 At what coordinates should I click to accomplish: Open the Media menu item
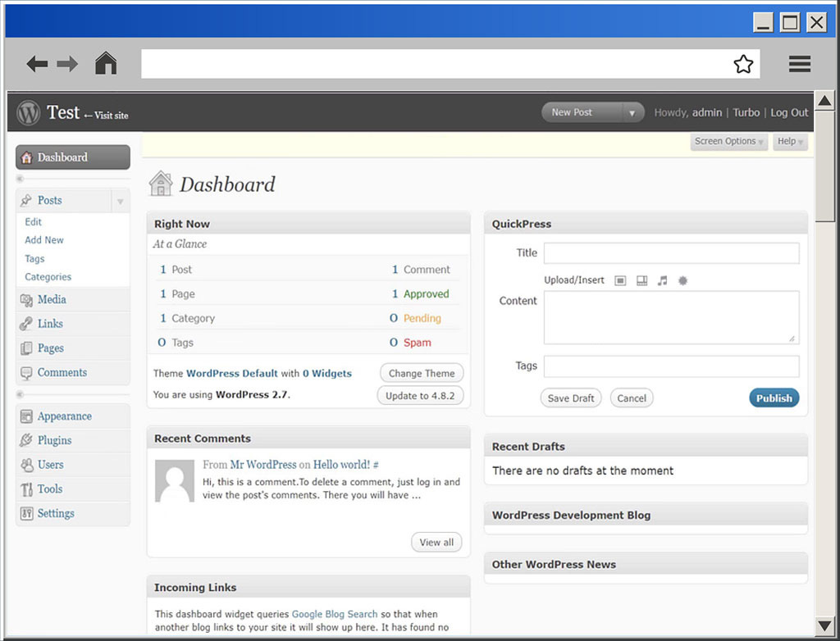[73, 300]
